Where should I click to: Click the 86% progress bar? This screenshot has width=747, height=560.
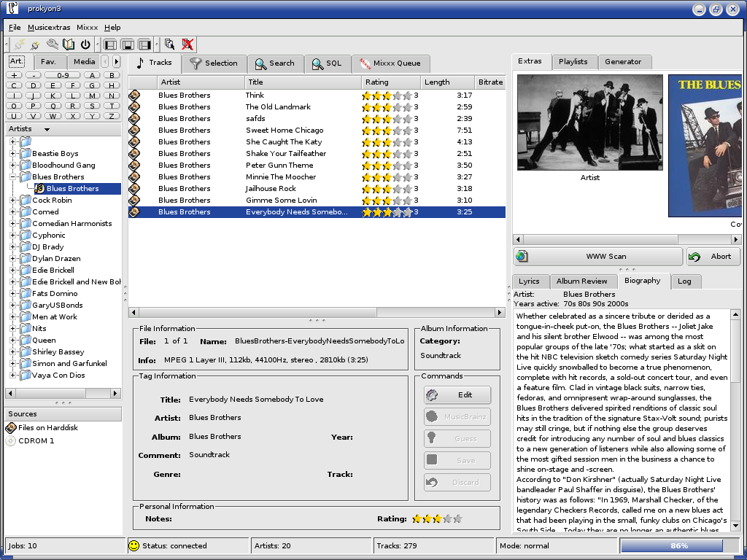(679, 545)
